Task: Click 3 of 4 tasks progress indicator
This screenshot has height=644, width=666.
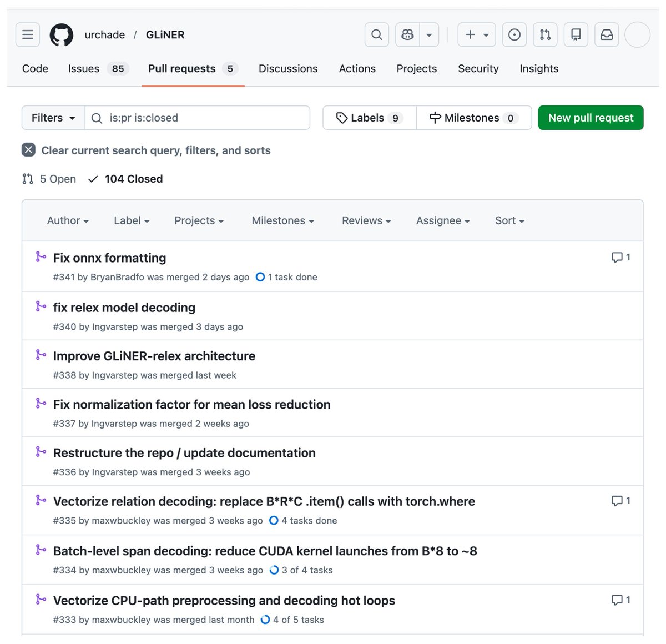Action: coord(301,570)
